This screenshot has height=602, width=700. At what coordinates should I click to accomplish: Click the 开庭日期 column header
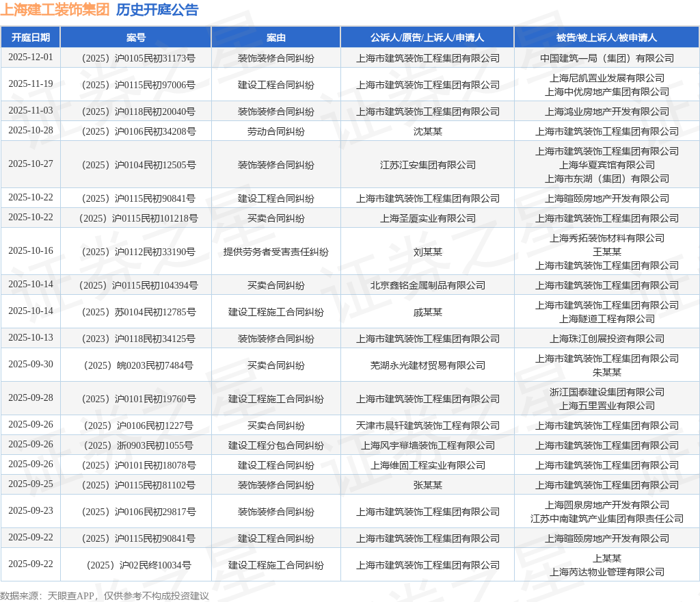[31, 38]
